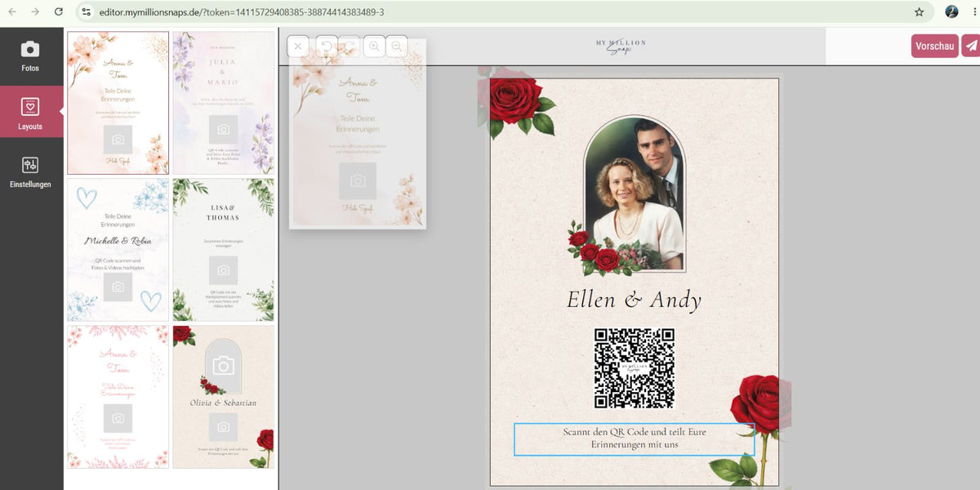Click the QR code on the design
The width and height of the screenshot is (980, 490).
pos(635,368)
